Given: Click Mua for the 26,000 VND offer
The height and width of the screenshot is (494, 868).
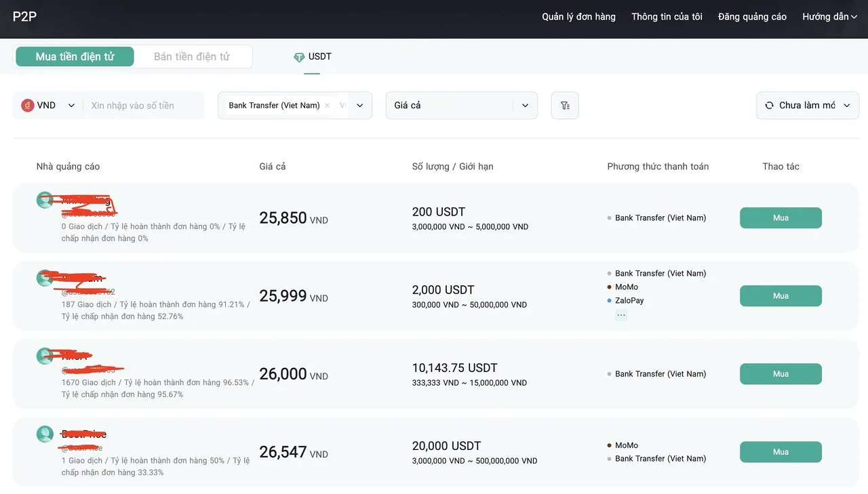Looking at the screenshot, I should (x=781, y=374).
